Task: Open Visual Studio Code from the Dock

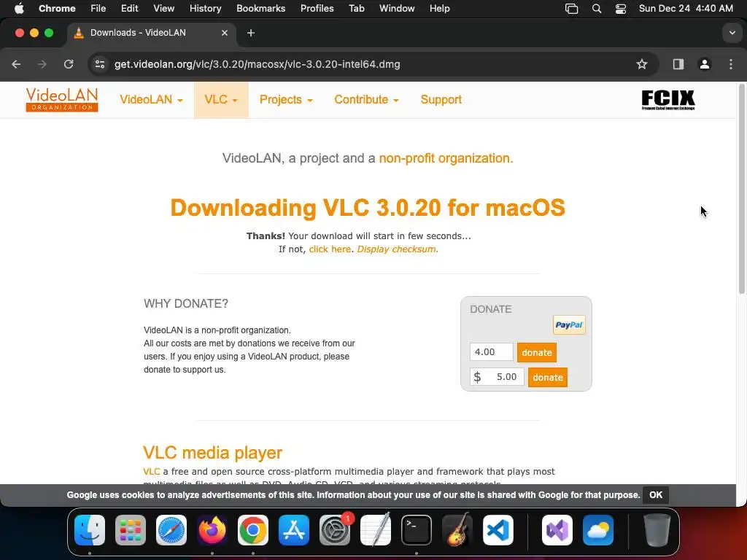Action: tap(498, 530)
